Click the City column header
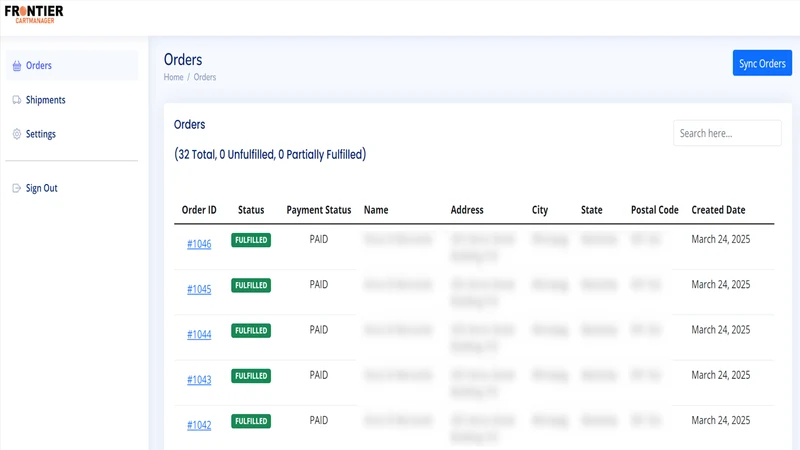This screenshot has width=800, height=450. point(540,210)
